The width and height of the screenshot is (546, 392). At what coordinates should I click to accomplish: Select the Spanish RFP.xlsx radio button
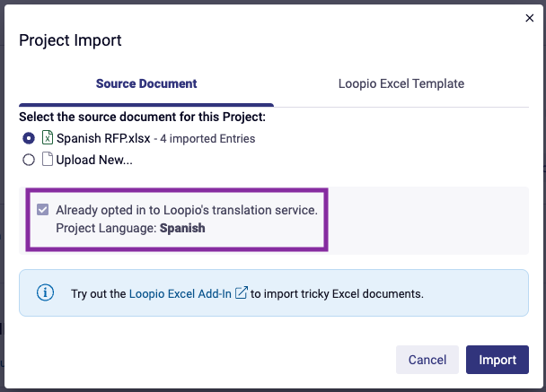[29, 138]
